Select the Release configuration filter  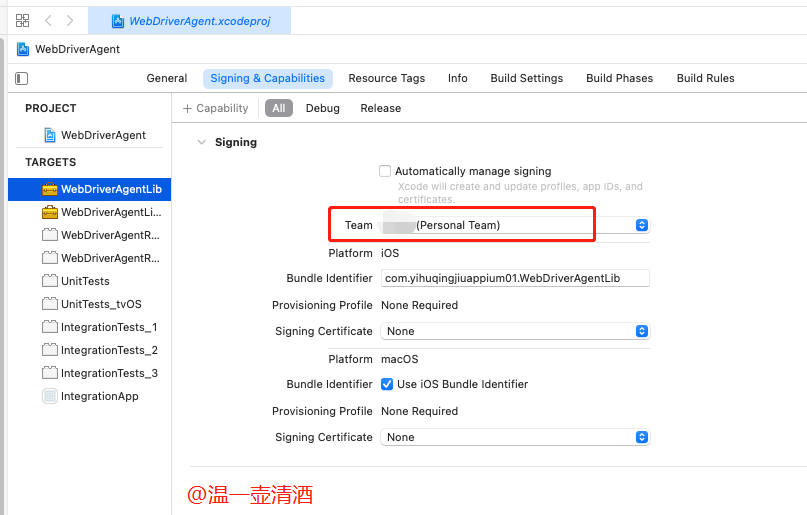click(x=380, y=108)
